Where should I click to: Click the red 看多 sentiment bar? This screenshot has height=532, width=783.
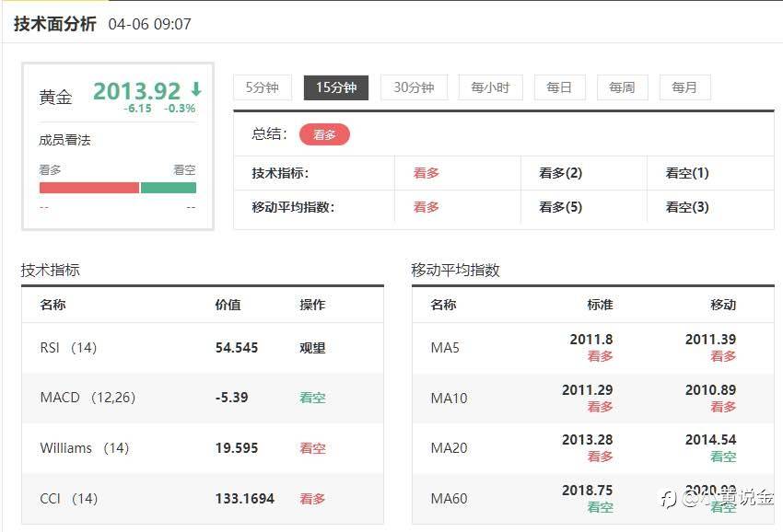click(x=88, y=188)
